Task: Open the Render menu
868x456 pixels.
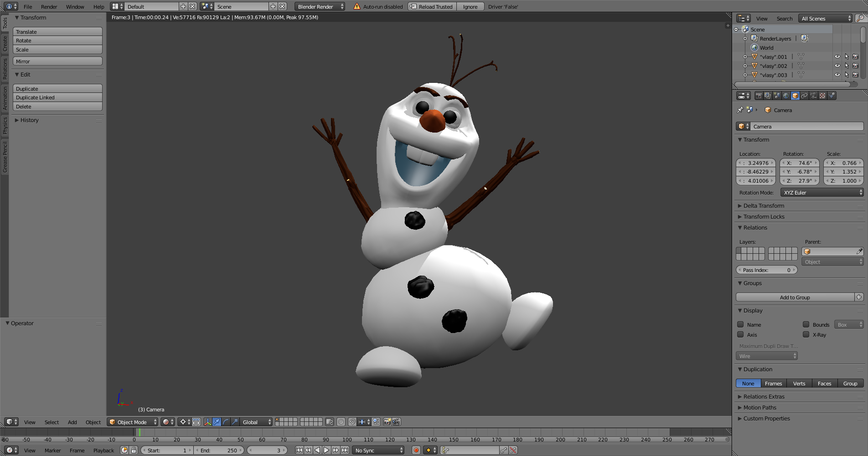Action: 49,7
